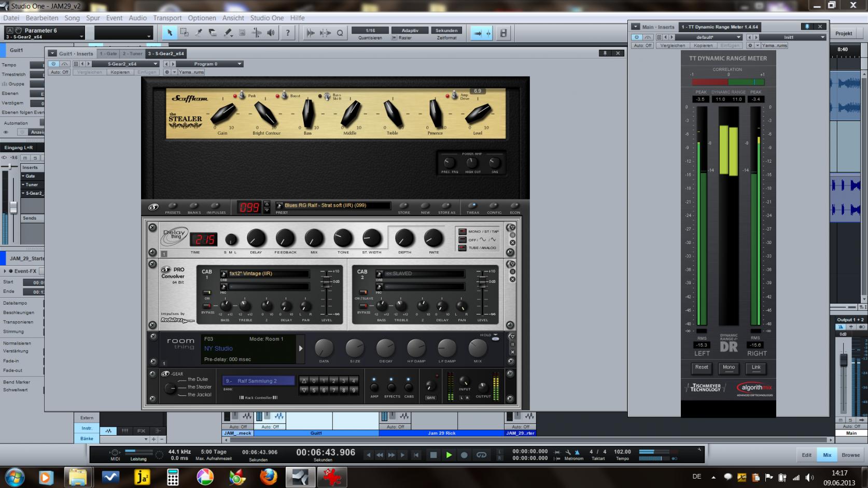This screenshot has height=488, width=868.
Task: Adjust Main output volume fader
Action: pos(843,361)
